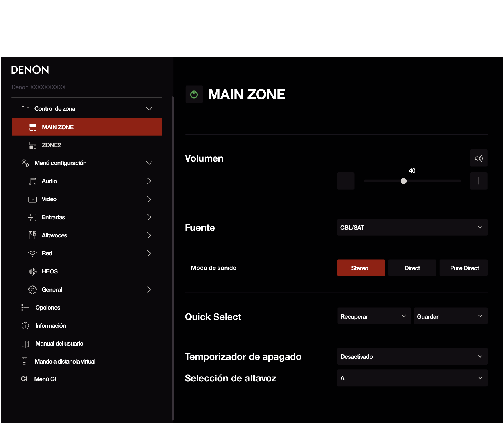Screen dimensions: 504x424
Task: Click the Vídeo play screen icon
Action: (33, 199)
